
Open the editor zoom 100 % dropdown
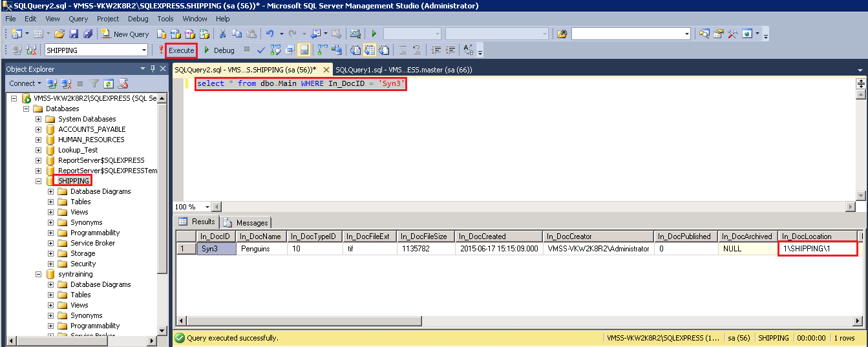click(x=207, y=207)
